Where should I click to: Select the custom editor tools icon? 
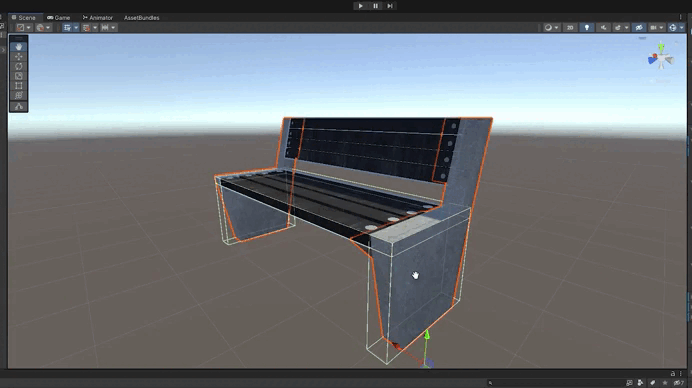coord(19,106)
